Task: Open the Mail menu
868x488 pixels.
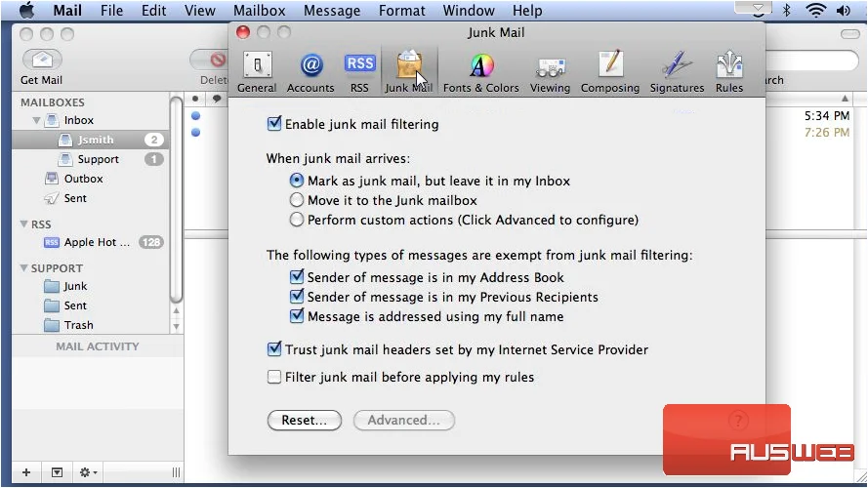Action: click(x=67, y=11)
